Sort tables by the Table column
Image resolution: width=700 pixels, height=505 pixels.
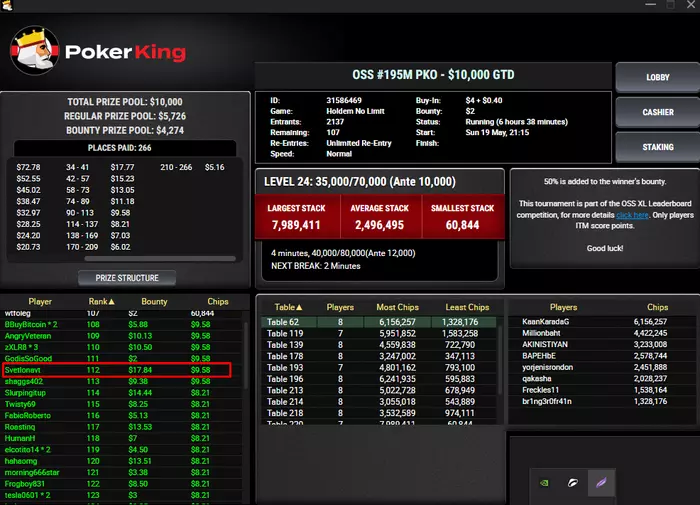point(288,307)
